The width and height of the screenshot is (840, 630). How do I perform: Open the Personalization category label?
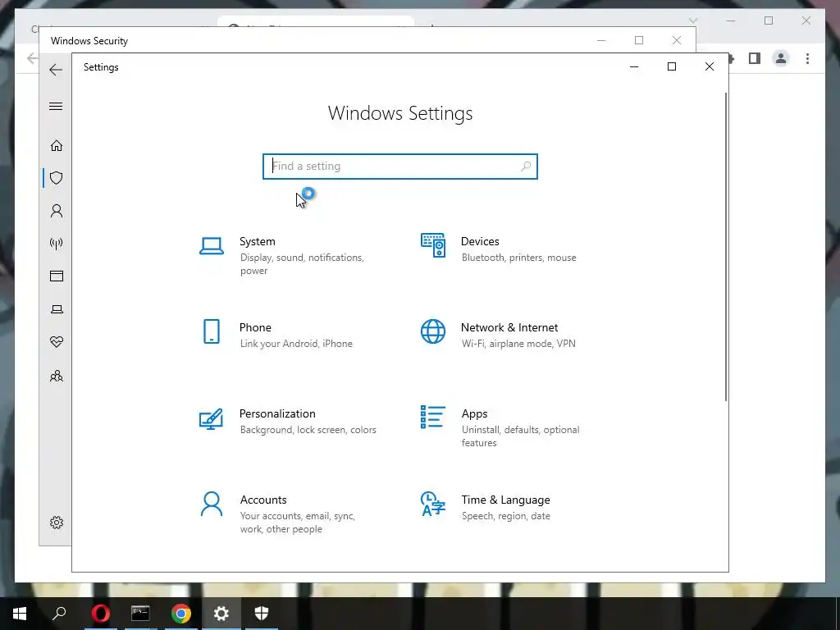click(x=277, y=413)
